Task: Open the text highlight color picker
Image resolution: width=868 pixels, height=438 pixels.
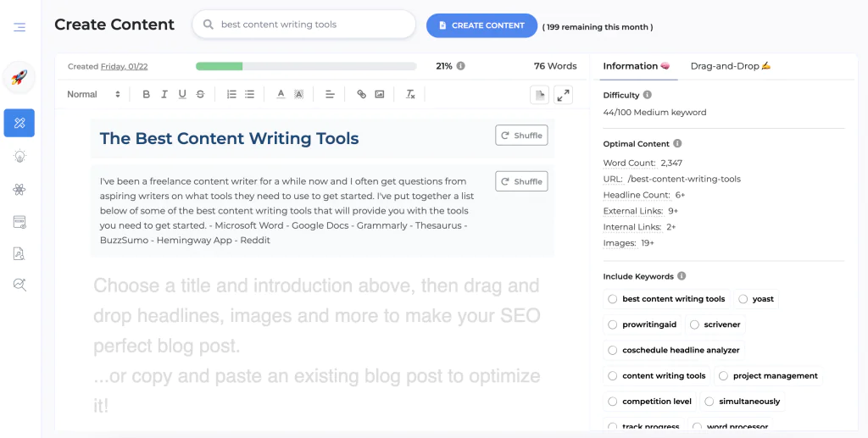Action: (x=299, y=95)
